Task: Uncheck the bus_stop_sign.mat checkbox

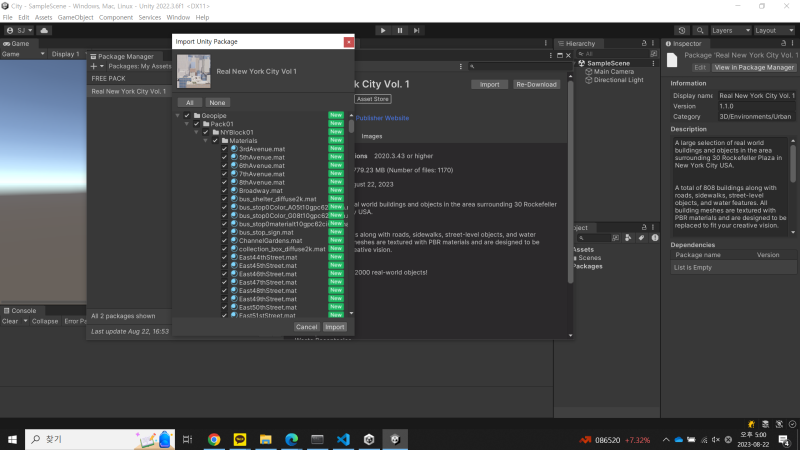Action: [x=224, y=232]
